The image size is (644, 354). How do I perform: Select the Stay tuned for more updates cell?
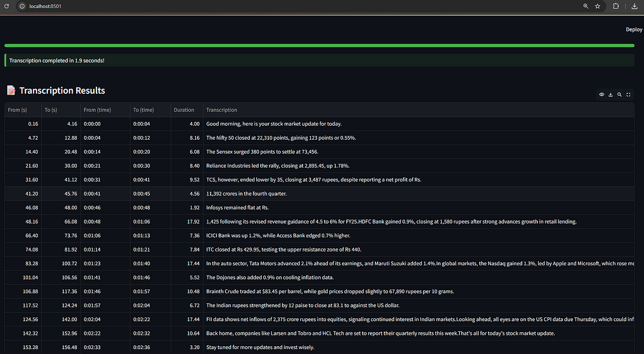click(x=418, y=346)
